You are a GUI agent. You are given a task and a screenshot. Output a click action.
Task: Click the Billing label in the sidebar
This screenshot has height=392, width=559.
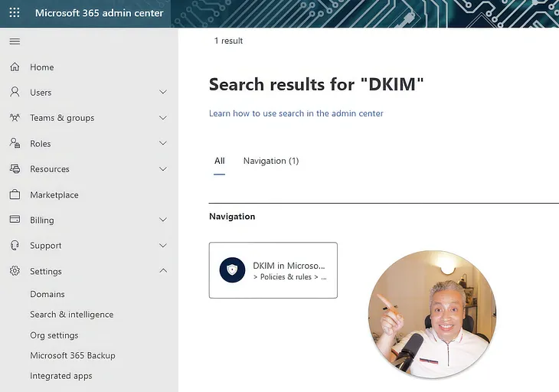[x=42, y=220]
